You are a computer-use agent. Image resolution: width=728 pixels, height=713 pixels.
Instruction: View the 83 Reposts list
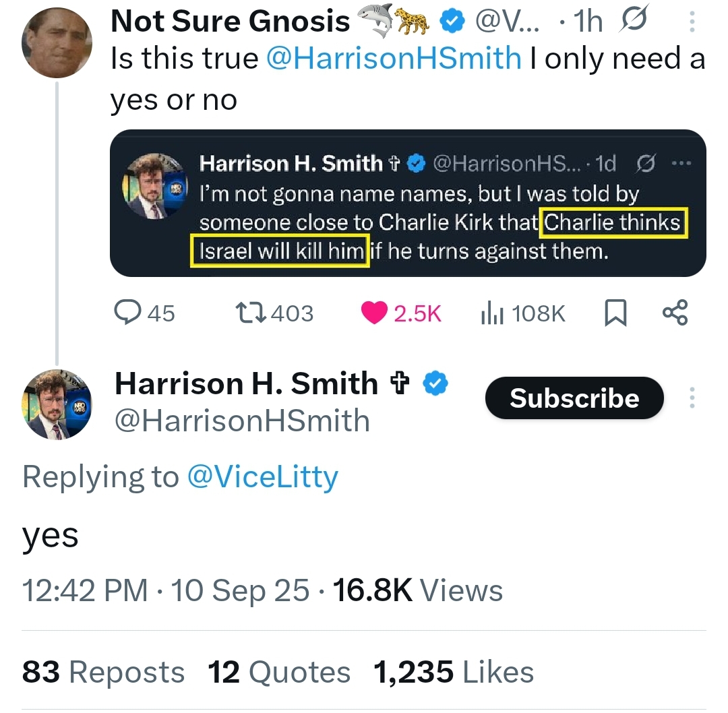point(103,672)
